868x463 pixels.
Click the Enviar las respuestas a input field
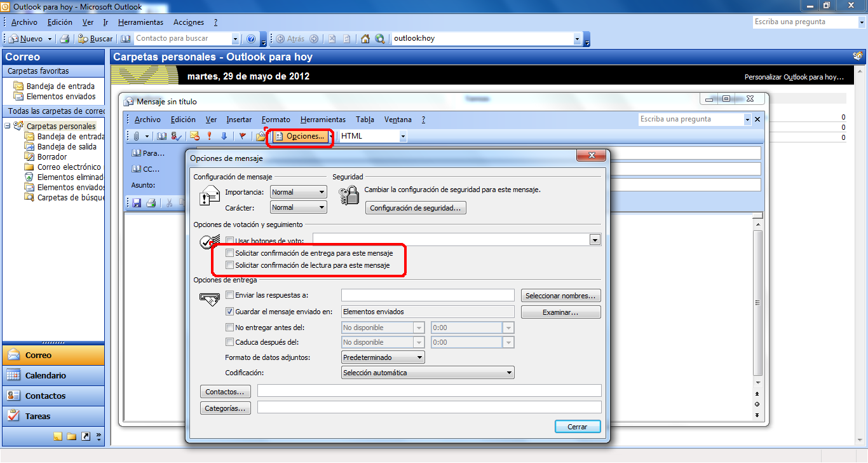[428, 295]
